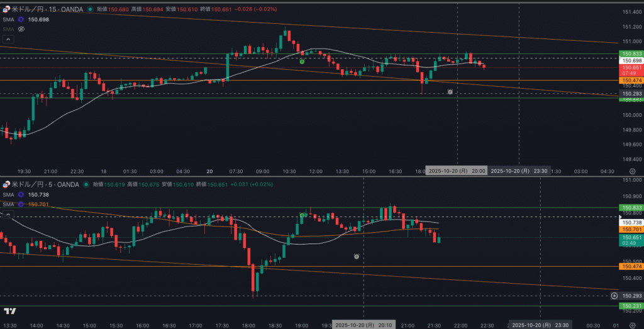
Task: Toggle the SMA 150.701 indicator icon in lower chart
Action: coord(21,204)
